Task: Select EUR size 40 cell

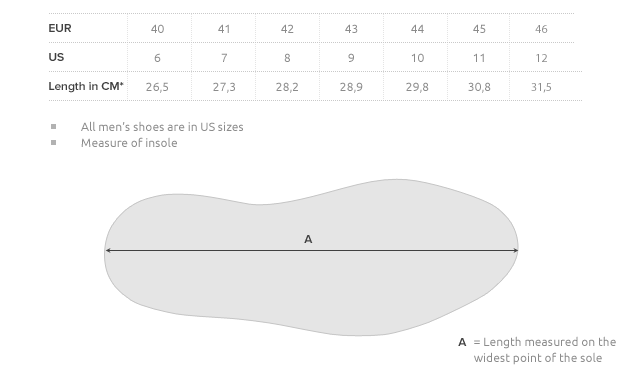Action: coord(158,29)
